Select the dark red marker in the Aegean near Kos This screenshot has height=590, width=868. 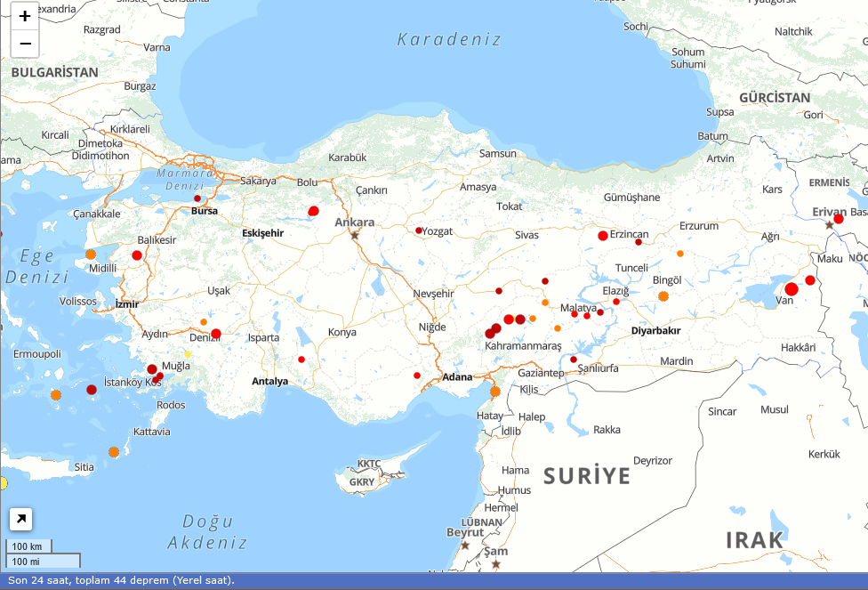coord(92,390)
